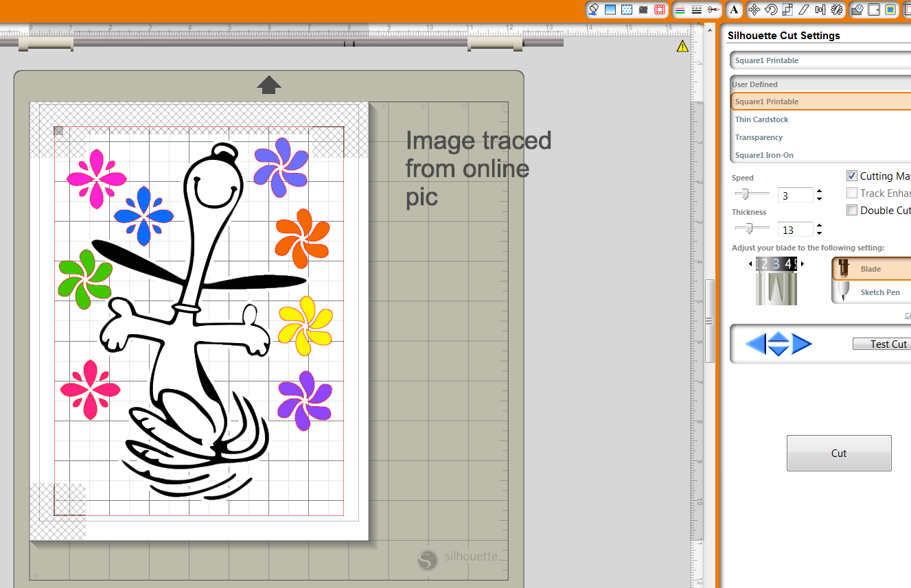Open the Rotate curved-arrow icon
This screenshot has width=911, height=588.
click(771, 10)
